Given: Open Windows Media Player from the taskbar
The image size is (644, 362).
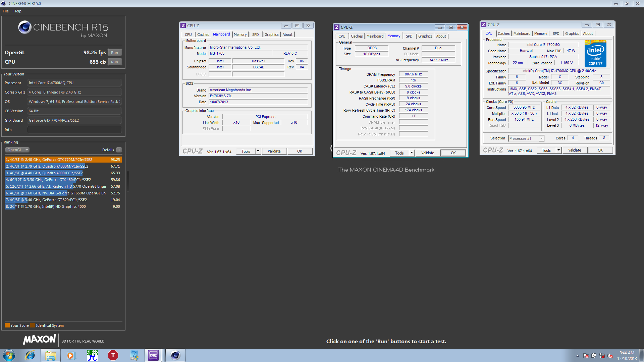Looking at the screenshot, I should pyautogui.click(x=71, y=355).
